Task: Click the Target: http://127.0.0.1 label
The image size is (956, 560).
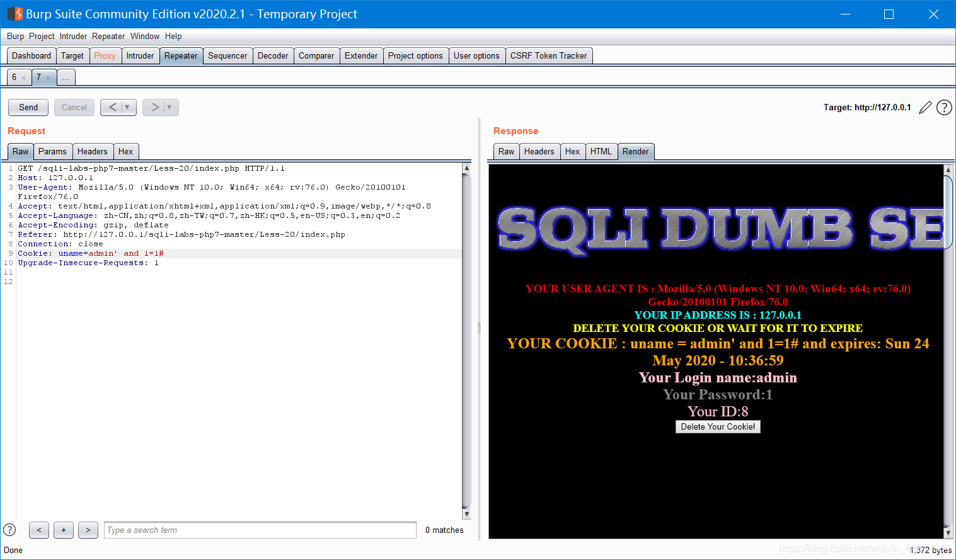Action: (867, 107)
